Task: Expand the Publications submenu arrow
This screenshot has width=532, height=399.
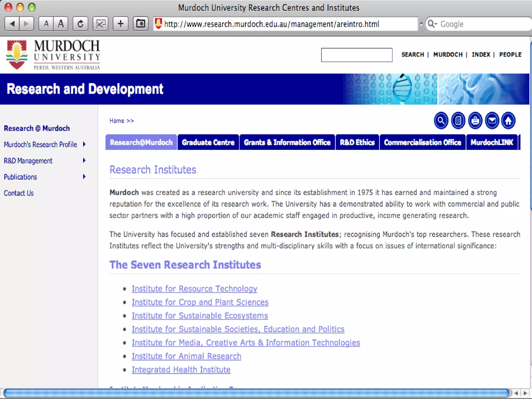Action: [x=84, y=177]
